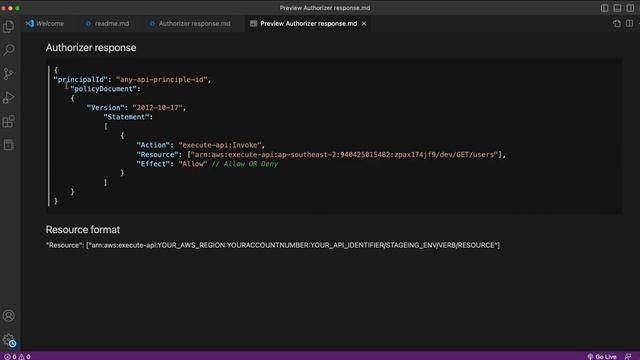Click the "any-api-principle-id" value
This screenshot has height=360, width=640.
pos(162,80)
